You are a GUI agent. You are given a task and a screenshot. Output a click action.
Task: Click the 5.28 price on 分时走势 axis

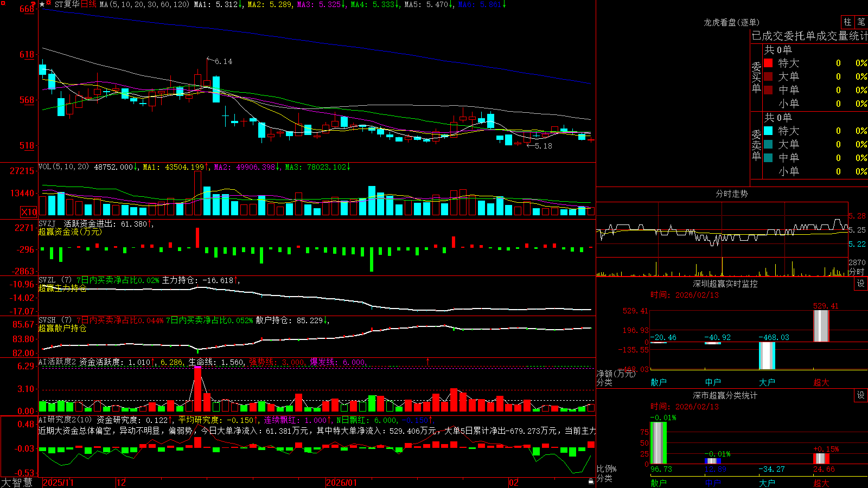click(x=858, y=216)
